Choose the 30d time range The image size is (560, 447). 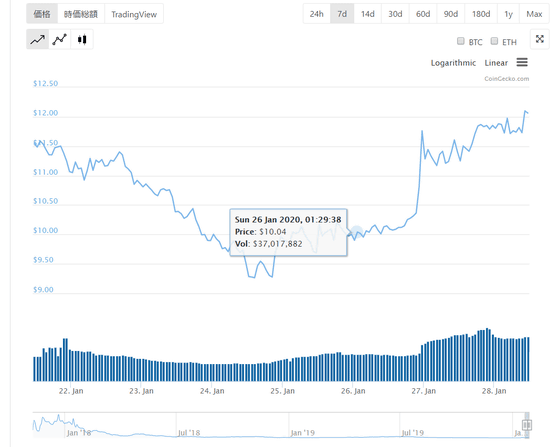395,14
